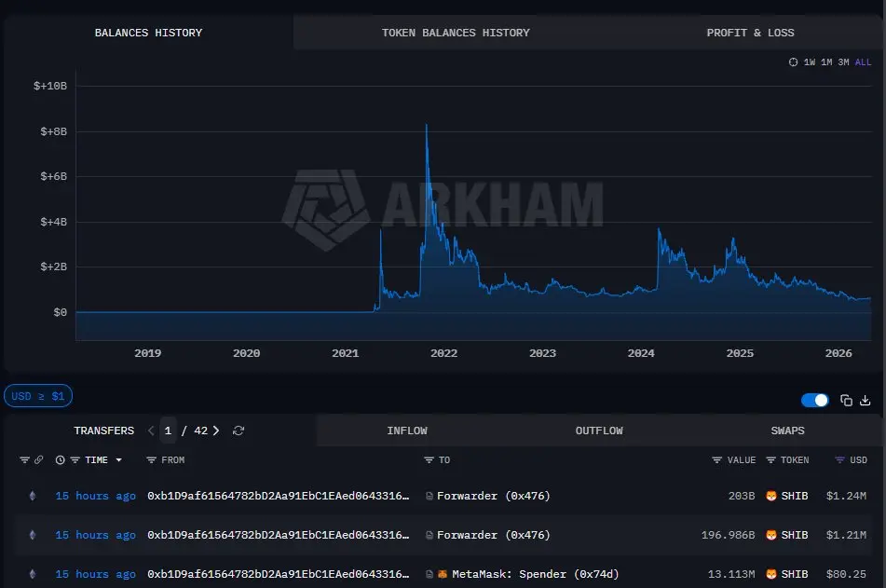Filter by the TIME column
886x588 pixels.
point(75,460)
